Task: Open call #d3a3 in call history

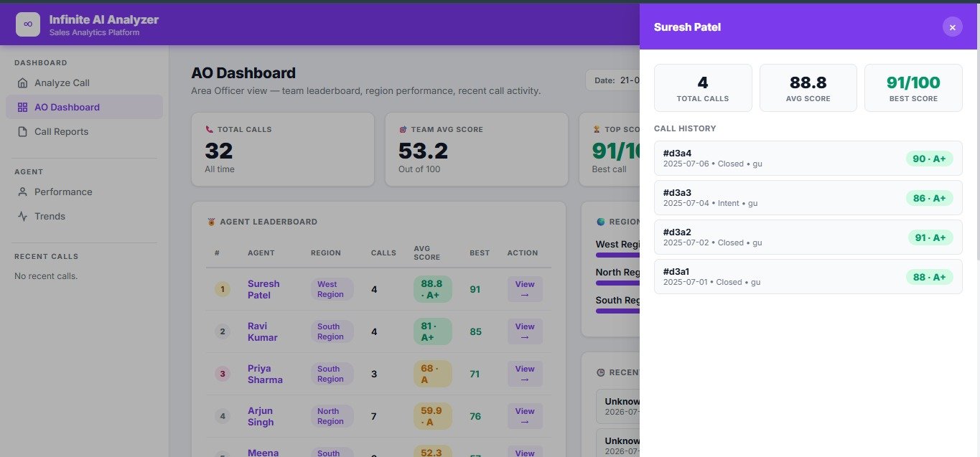Action: 808,197
